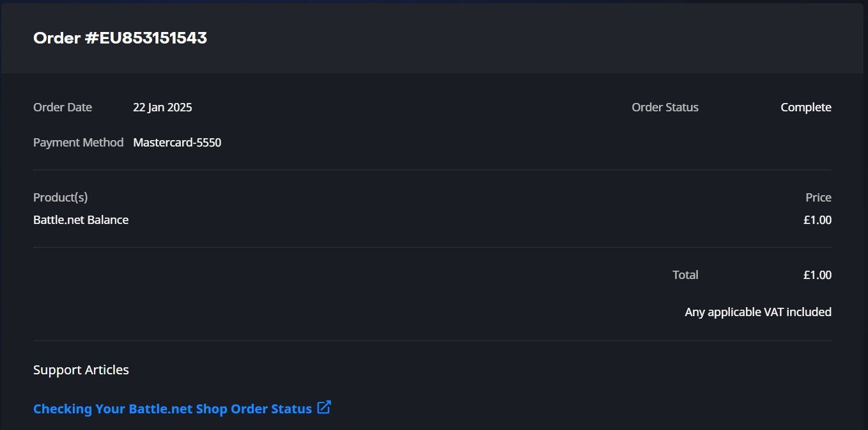
Task: Open the Checking Your Battle.net Shop Order Status link
Action: tap(172, 408)
